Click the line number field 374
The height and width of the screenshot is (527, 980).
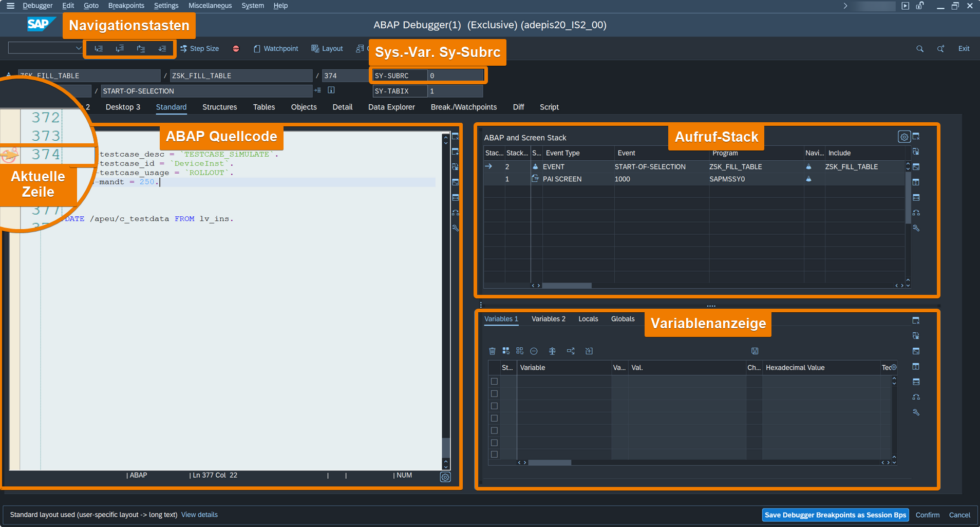[x=346, y=76]
